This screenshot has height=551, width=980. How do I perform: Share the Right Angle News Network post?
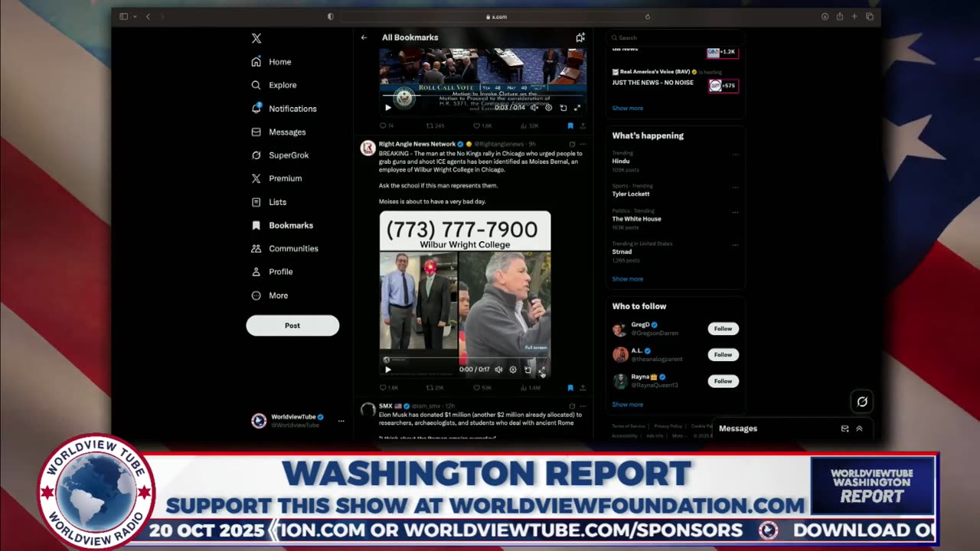tap(583, 388)
